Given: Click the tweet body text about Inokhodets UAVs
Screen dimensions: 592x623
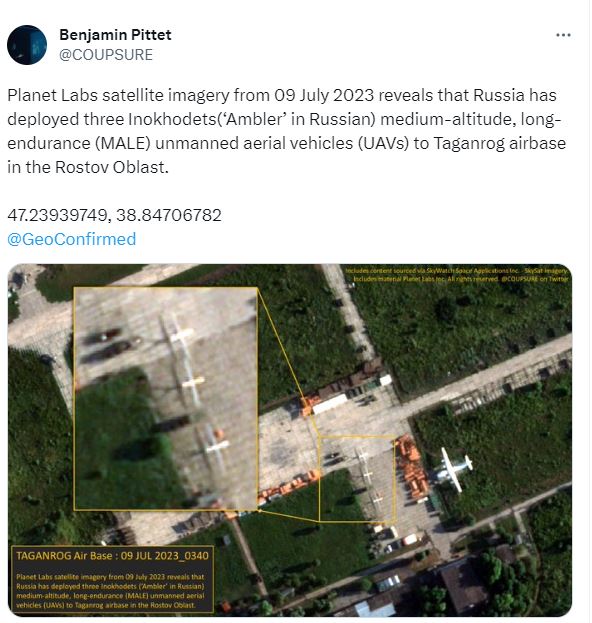Looking at the screenshot, I should (286, 131).
